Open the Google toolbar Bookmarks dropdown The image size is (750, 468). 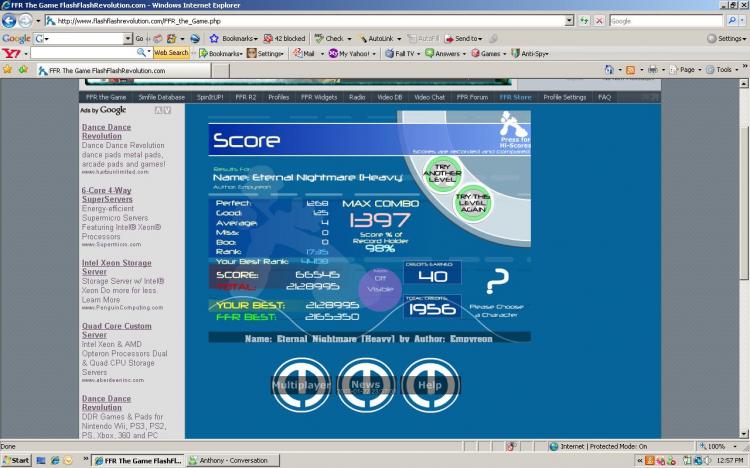pos(234,38)
